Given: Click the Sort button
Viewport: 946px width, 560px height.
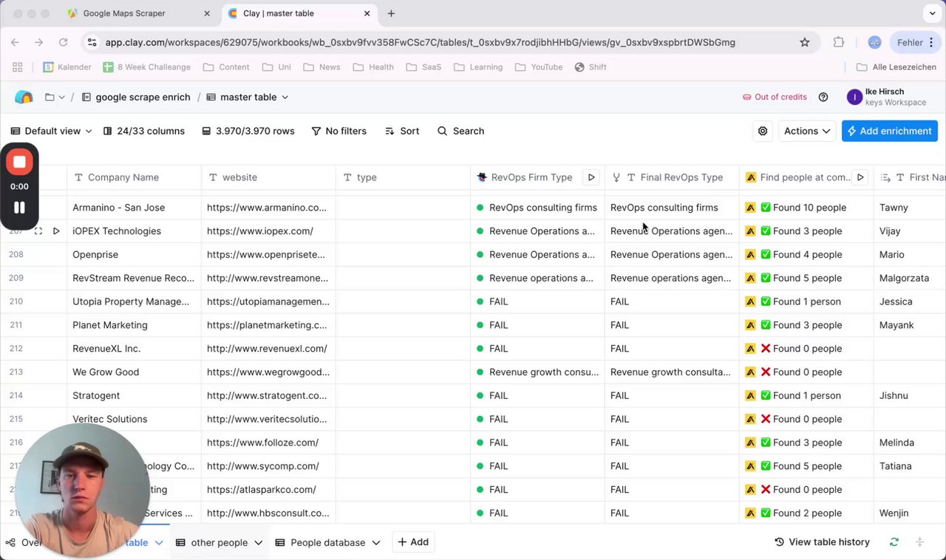Looking at the screenshot, I should 402,131.
